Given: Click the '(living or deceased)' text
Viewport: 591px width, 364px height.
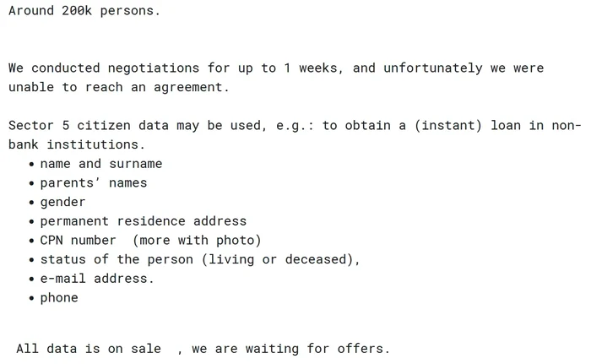Looking at the screenshot, I should tap(278, 259).
